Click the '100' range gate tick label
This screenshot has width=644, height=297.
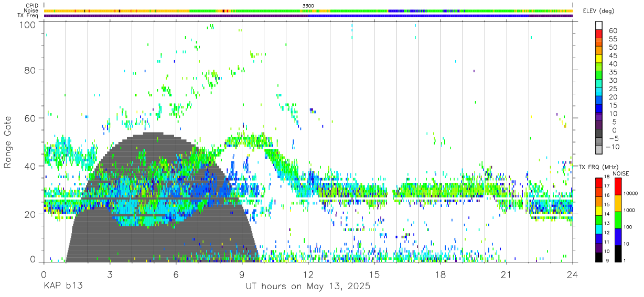27,24
